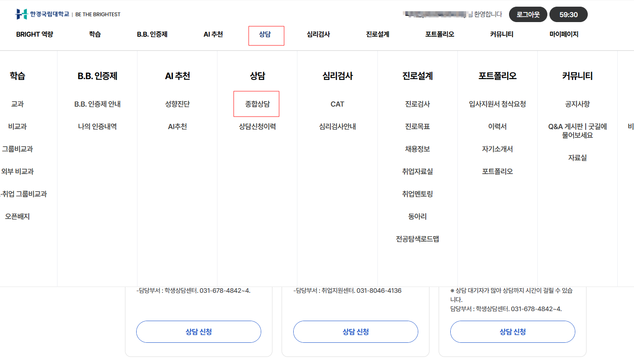Select 나의 인증내역 menu item
This screenshot has width=634, height=364.
tap(97, 127)
